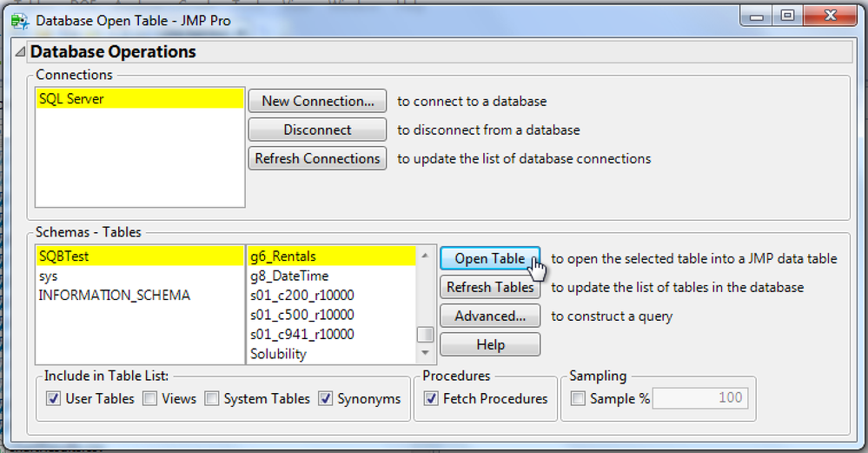
Task: Enable the System Tables checkbox
Action: point(211,398)
